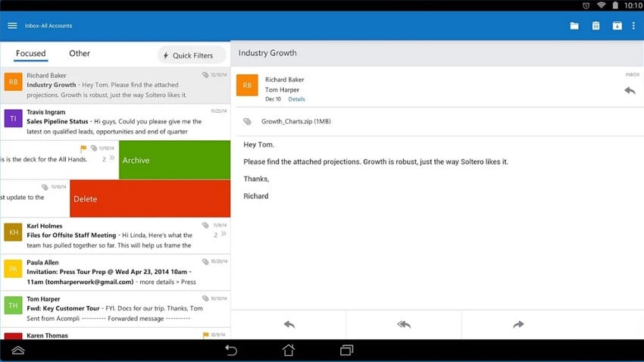
Task: Open Industry Growth email from Richard Baker
Action: [x=115, y=86]
